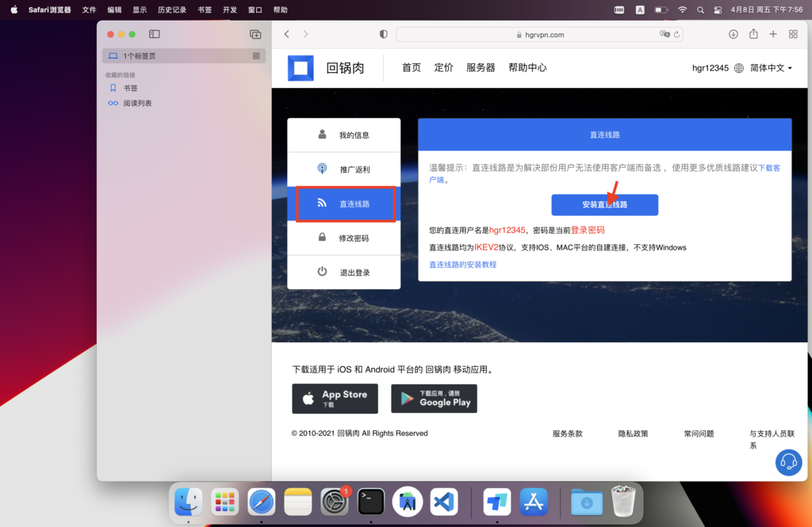Expand the 简体中文 language dropdown
Viewport: 812px width, 527px height.
click(x=771, y=68)
